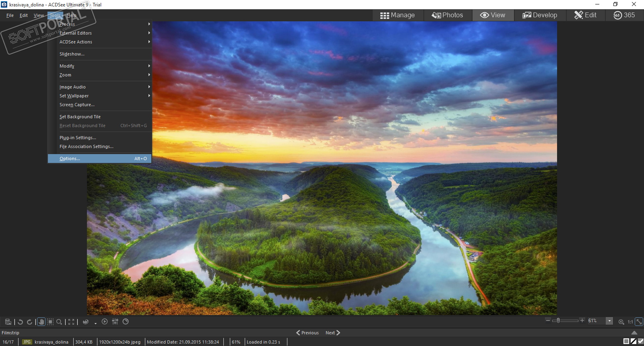The image size is (644, 346).
Task: Click the empty square status icon
Action: [x=626, y=341]
